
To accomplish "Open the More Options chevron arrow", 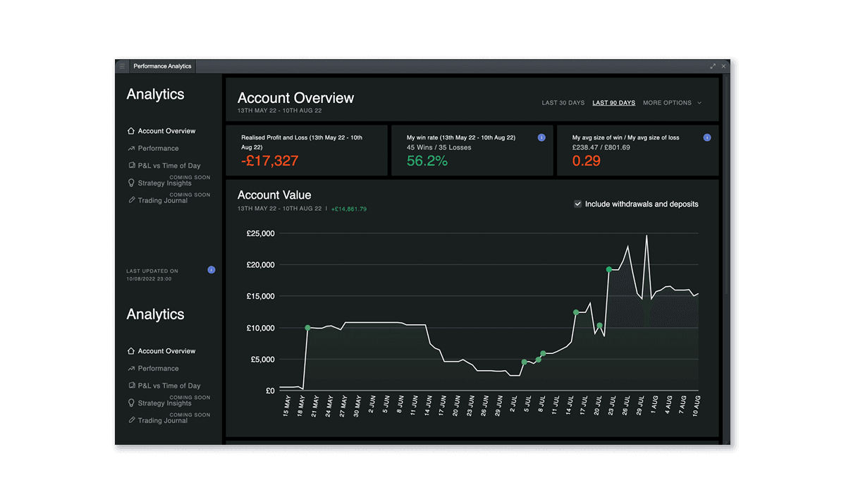I will (699, 103).
